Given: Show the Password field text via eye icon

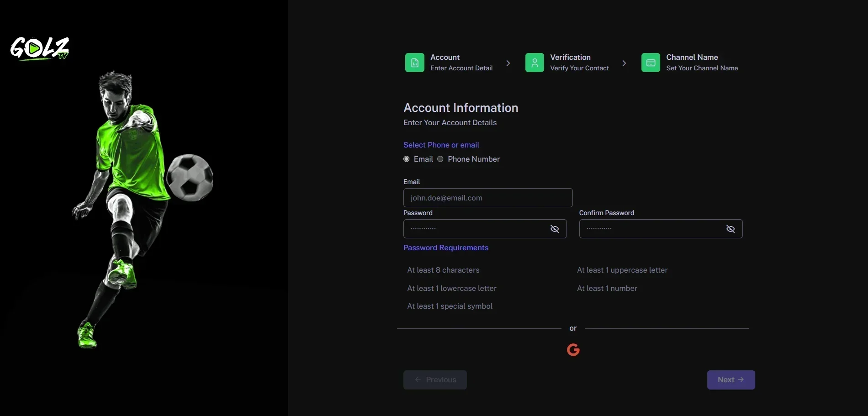Looking at the screenshot, I should [555, 229].
